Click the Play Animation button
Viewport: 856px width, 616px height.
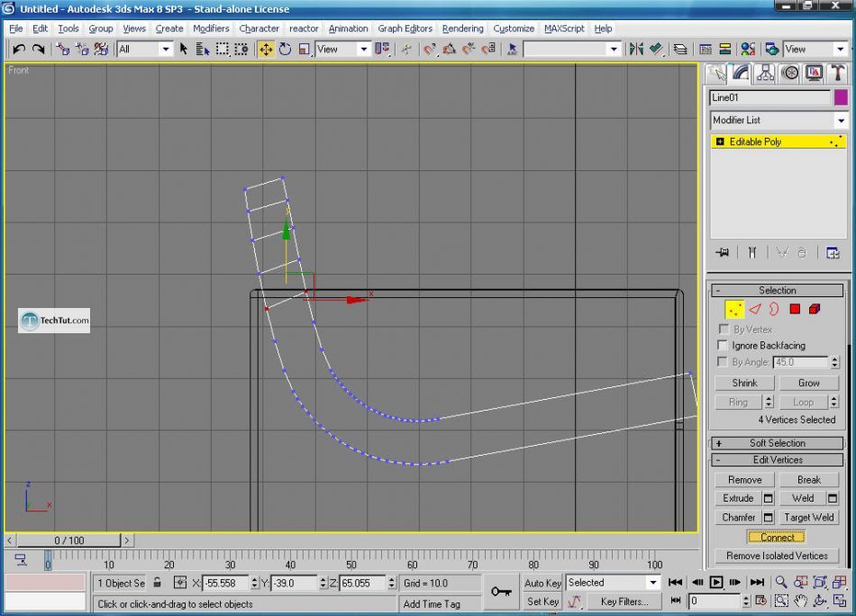point(716,582)
